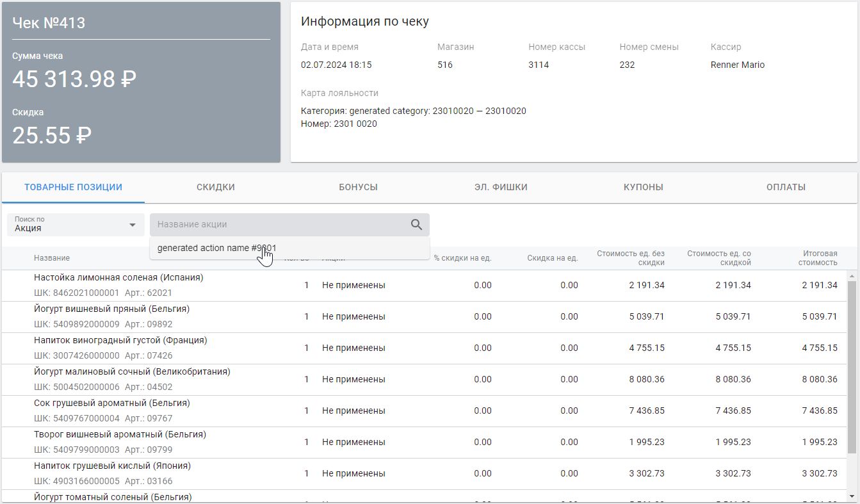Click total cost value 4 755.15
Screen dimensions: 860x504
820,348
